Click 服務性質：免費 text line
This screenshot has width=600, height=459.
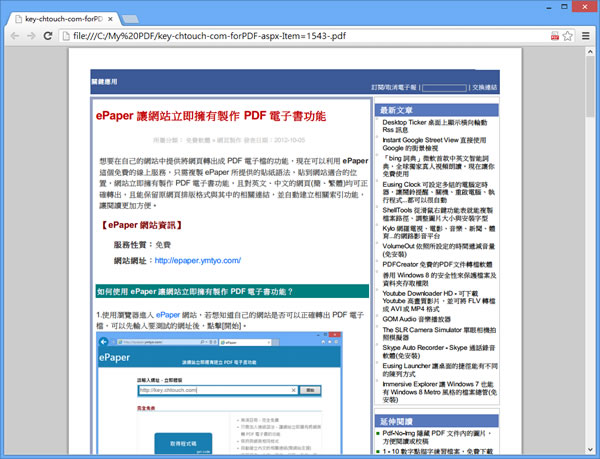click(142, 245)
